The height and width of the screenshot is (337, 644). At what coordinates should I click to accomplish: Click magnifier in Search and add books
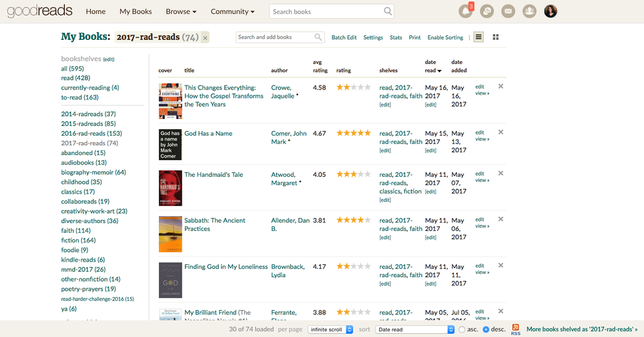(x=318, y=37)
